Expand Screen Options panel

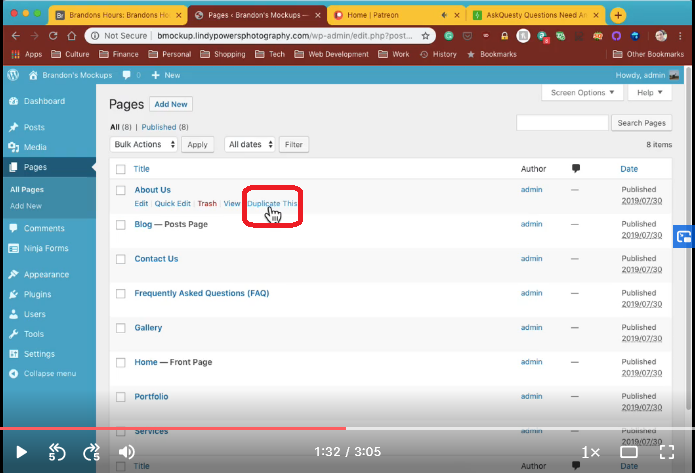[582, 93]
